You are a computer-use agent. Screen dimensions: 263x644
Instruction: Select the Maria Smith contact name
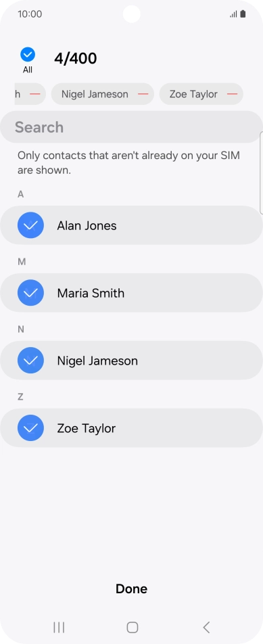pos(91,294)
